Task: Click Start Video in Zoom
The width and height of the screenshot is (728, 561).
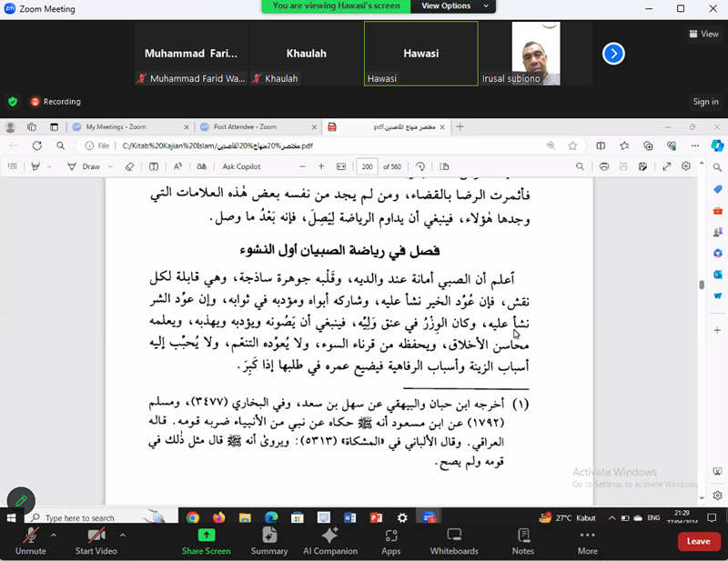Action: click(x=96, y=541)
